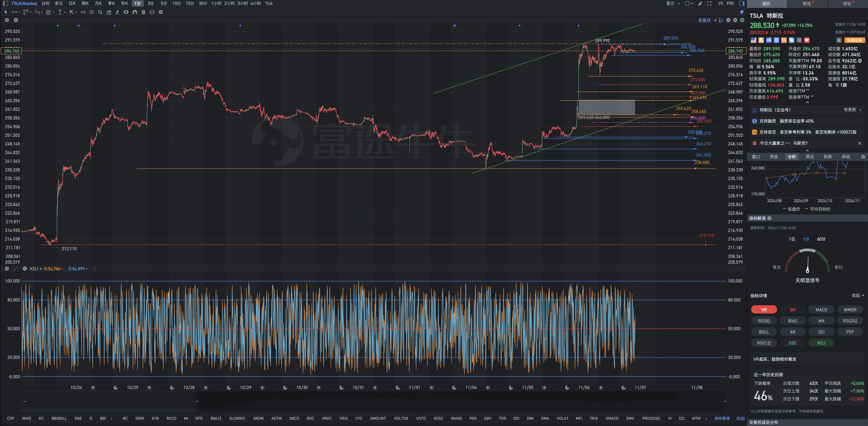Open the KDJ indicator selector dropdown
The height and width of the screenshot is (426, 868).
coord(36,269)
